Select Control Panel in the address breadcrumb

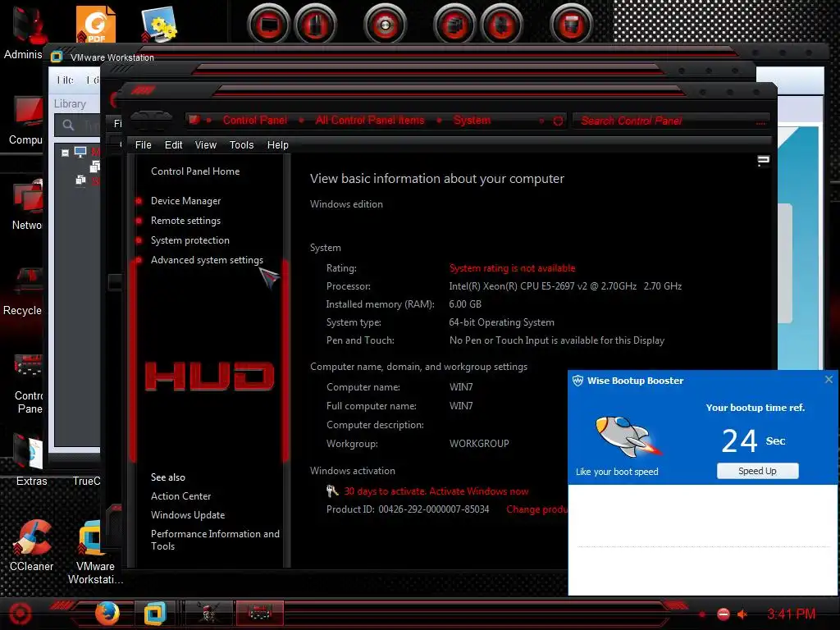255,121
